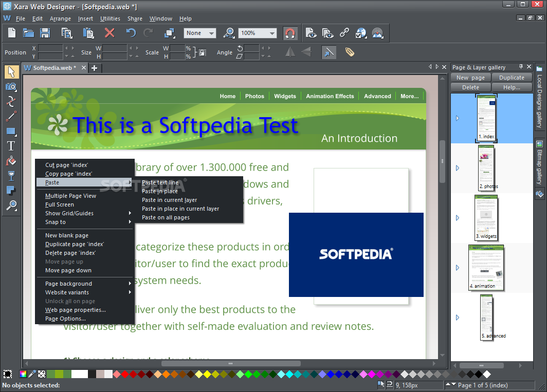Open the None quality dropdown
This screenshot has height=392, width=547.
(200, 33)
